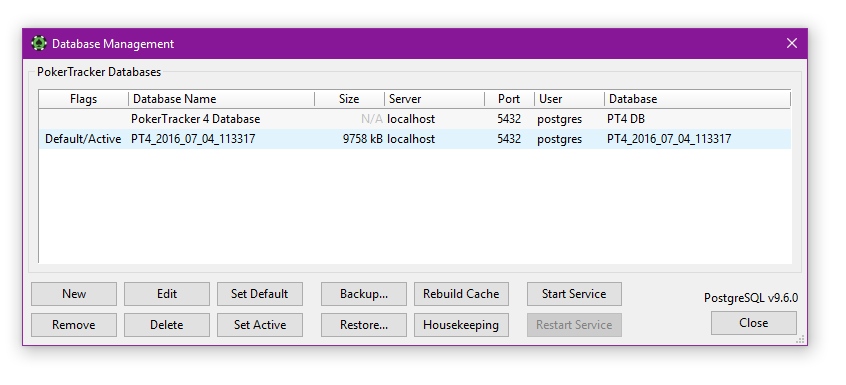846x385 pixels.
Task: Click the 9758 kB size cell
Action: pyautogui.click(x=363, y=139)
